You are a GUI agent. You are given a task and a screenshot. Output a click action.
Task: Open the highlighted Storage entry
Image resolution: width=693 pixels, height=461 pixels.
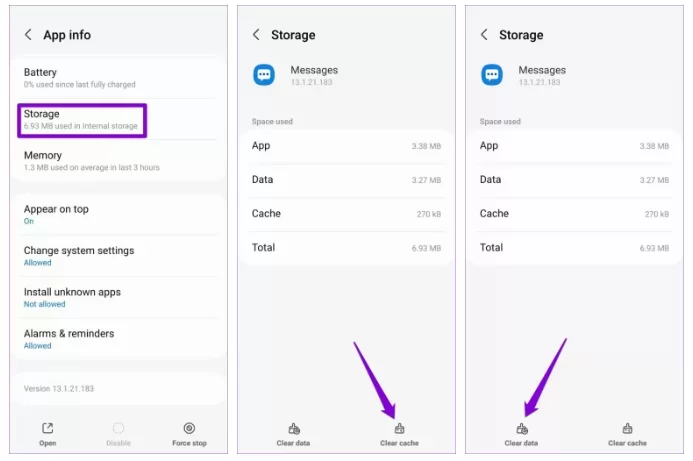pyautogui.click(x=83, y=119)
